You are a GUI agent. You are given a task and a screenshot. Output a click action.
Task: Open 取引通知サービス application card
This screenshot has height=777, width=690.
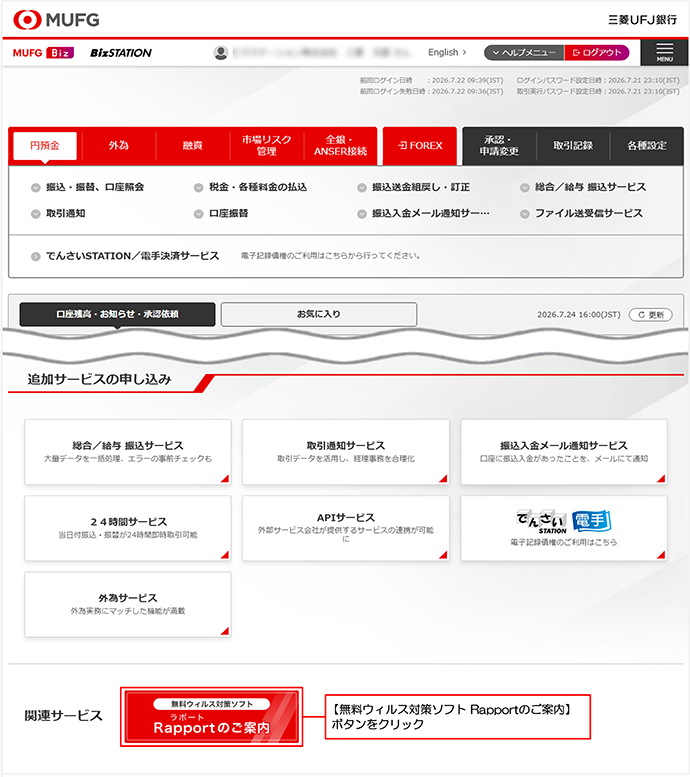click(x=346, y=452)
